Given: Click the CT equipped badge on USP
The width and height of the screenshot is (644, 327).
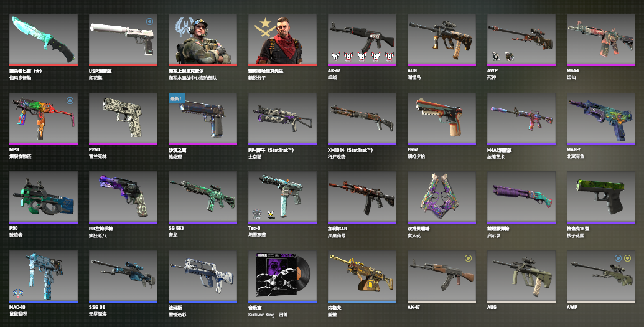Looking at the screenshot, I should (149, 21).
